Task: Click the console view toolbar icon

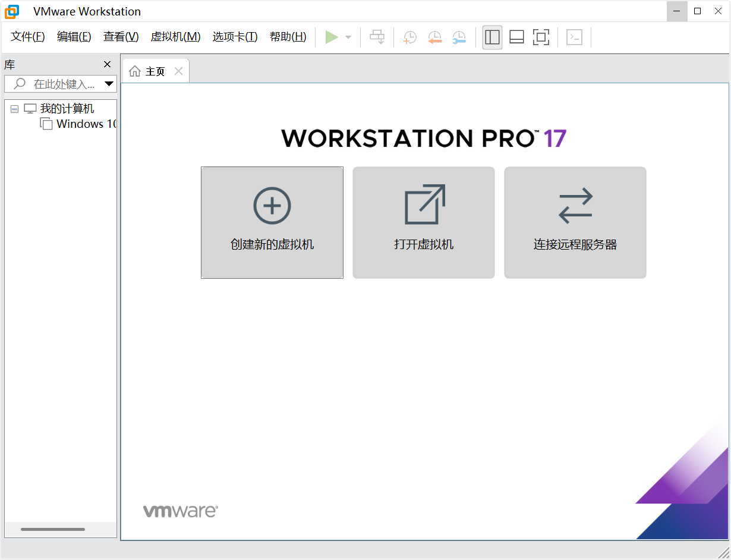Action: tap(574, 37)
